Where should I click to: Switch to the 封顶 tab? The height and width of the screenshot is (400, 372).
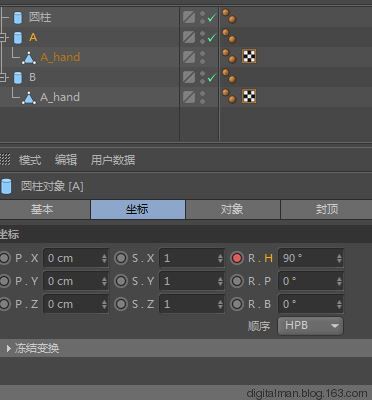click(327, 209)
